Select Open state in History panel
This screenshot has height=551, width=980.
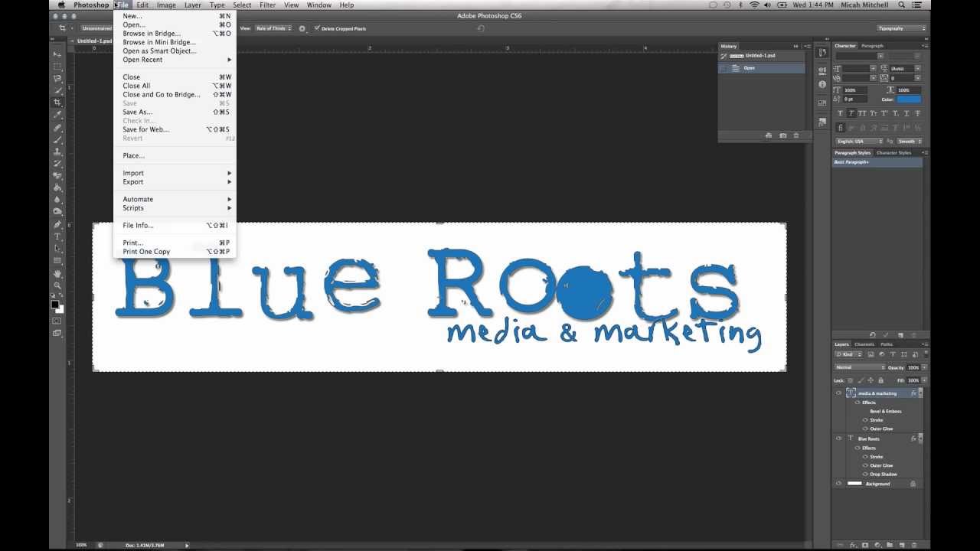763,68
